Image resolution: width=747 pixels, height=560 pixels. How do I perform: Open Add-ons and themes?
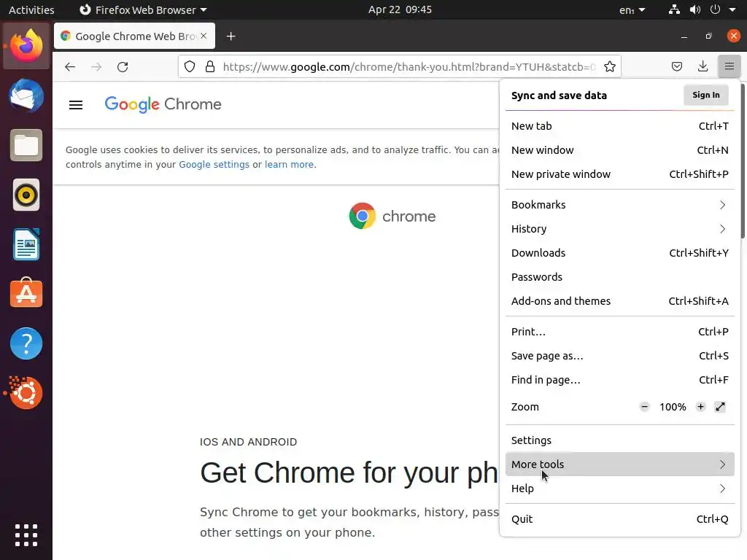point(620,301)
